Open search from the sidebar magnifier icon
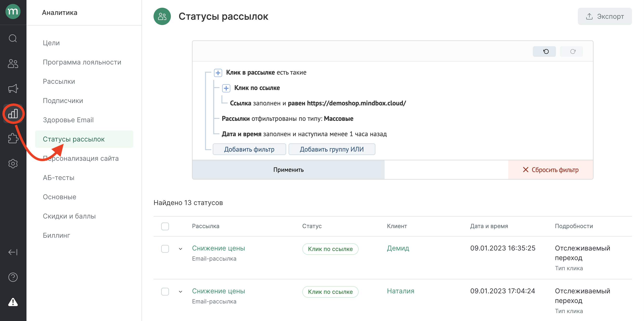The image size is (644, 321). pyautogui.click(x=13, y=38)
